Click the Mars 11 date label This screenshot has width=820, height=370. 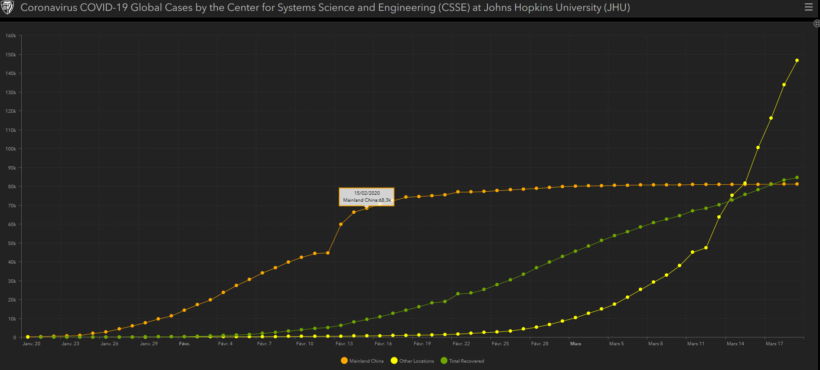click(696, 344)
